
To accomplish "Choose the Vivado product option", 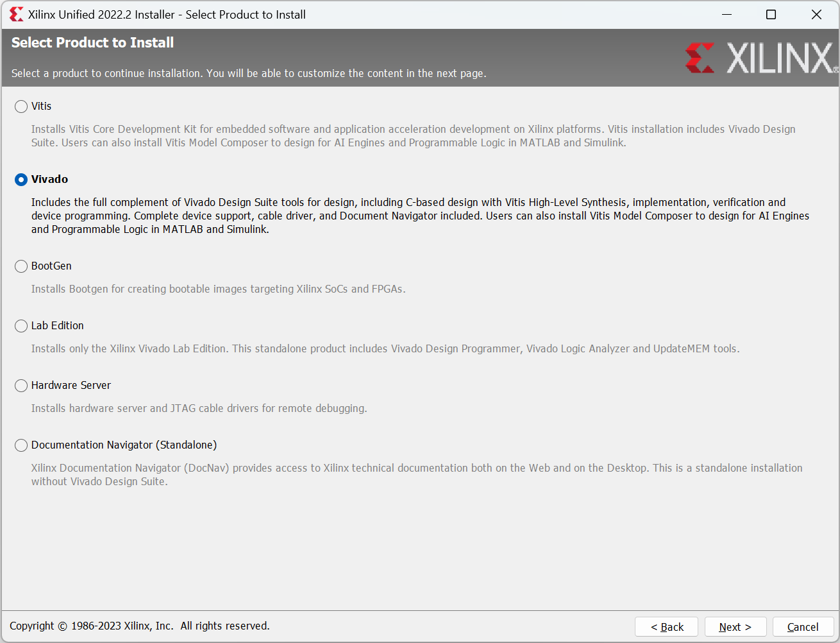I will (x=21, y=180).
